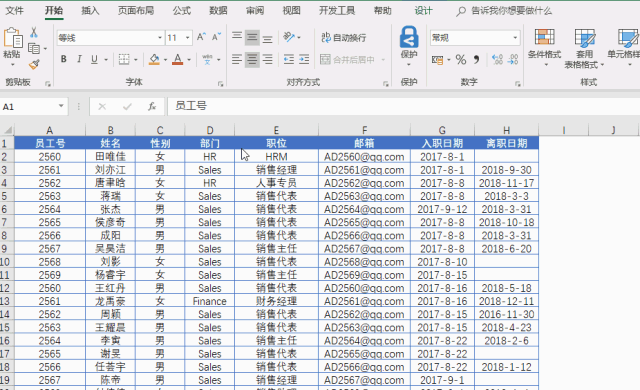The width and height of the screenshot is (640, 390).
Task: Select the 离职日期 header cell
Action: [507, 143]
